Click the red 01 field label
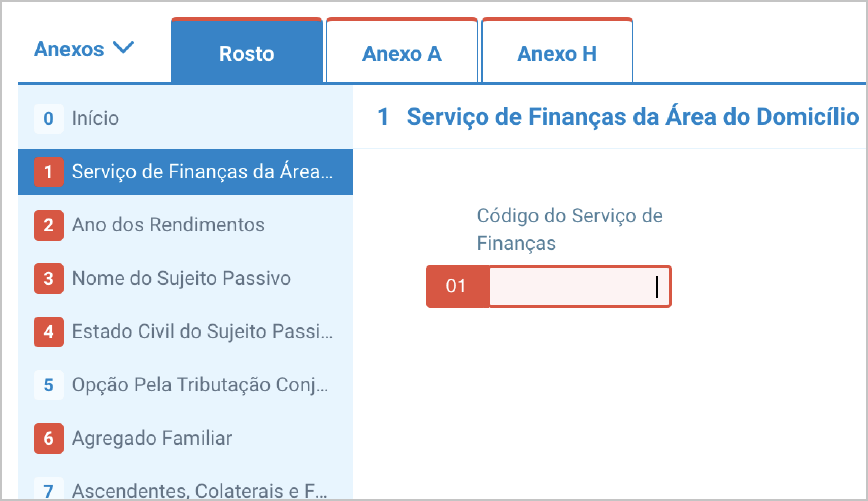Screen dimensions: 868x501 coord(457,287)
